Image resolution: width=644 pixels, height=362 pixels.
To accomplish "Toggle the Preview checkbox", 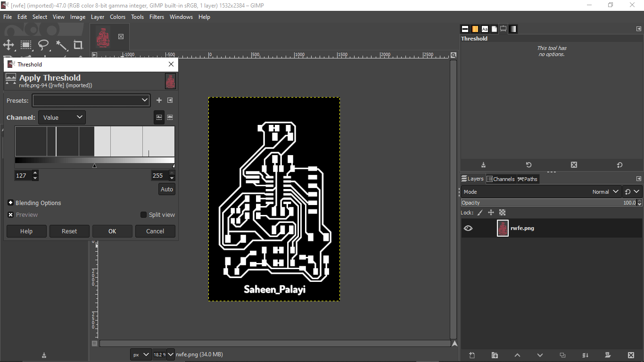I will coord(11,214).
